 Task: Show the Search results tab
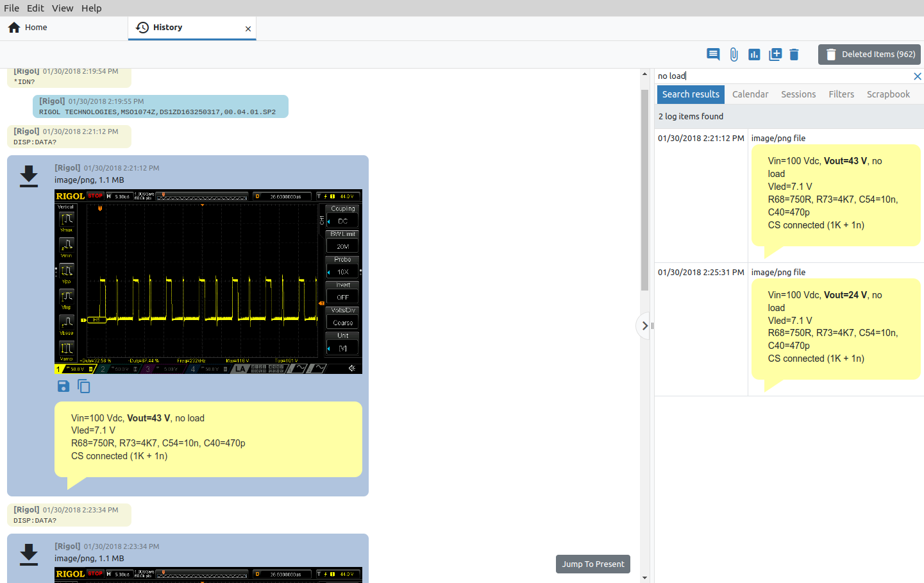point(691,94)
